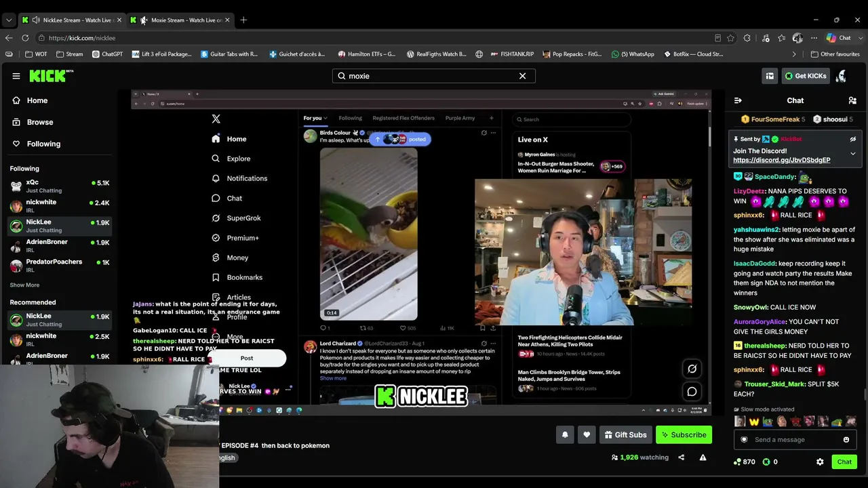Click the green Subscribe button

[684, 435]
